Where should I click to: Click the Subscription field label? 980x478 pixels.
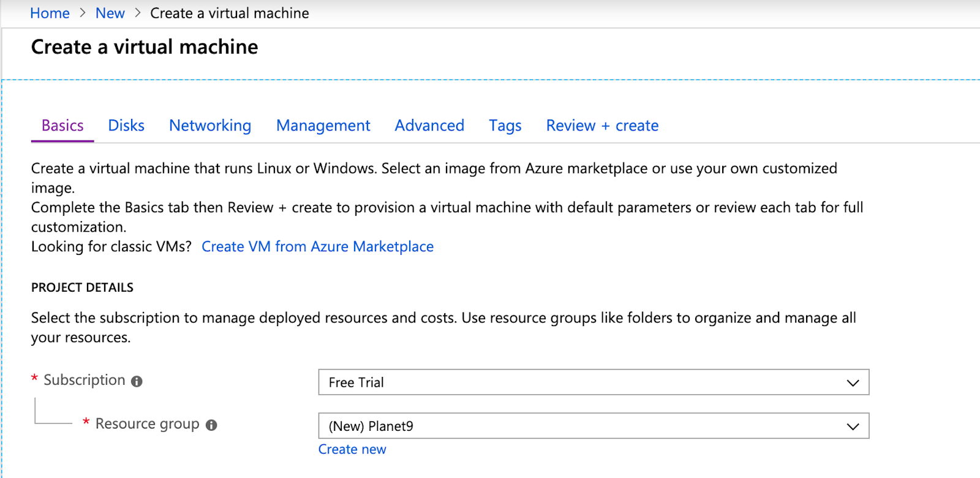(84, 381)
